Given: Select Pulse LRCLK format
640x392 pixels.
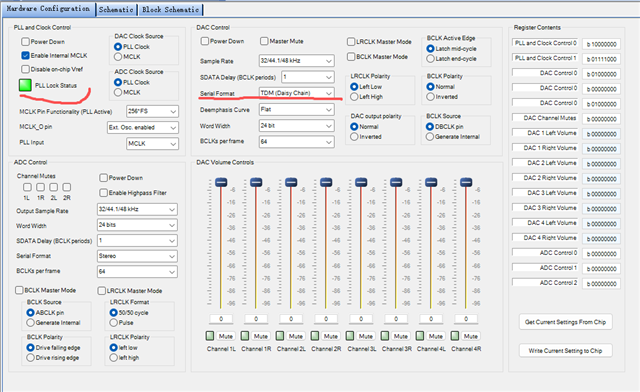Looking at the screenshot, I should click(x=113, y=323).
